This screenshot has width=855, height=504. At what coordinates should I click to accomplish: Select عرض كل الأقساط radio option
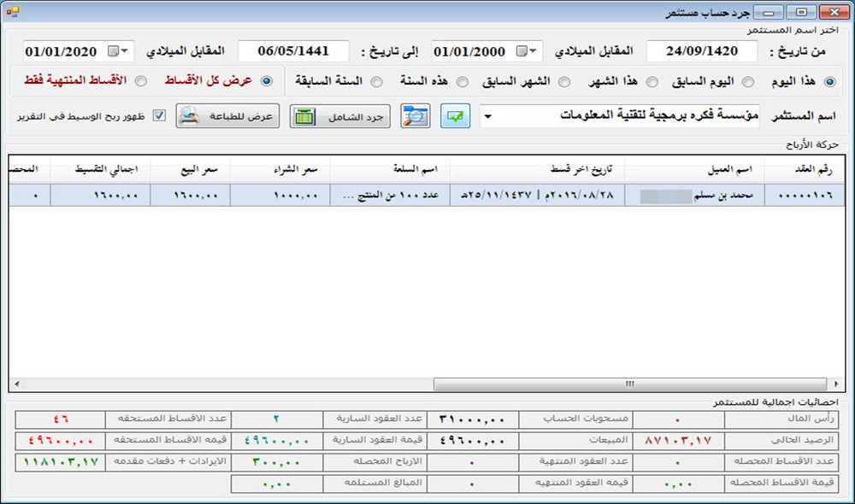pyautogui.click(x=267, y=81)
